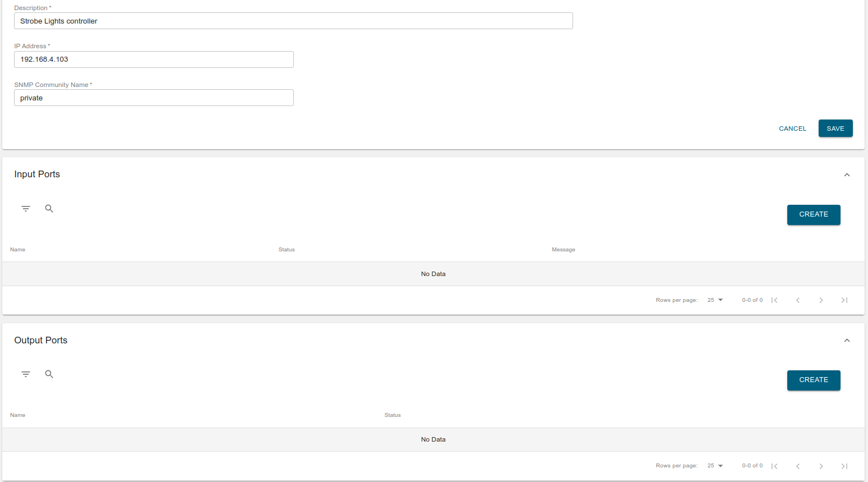Image resolution: width=868 pixels, height=482 pixels.
Task: Sort Input Ports by the Name column
Action: tap(17, 249)
